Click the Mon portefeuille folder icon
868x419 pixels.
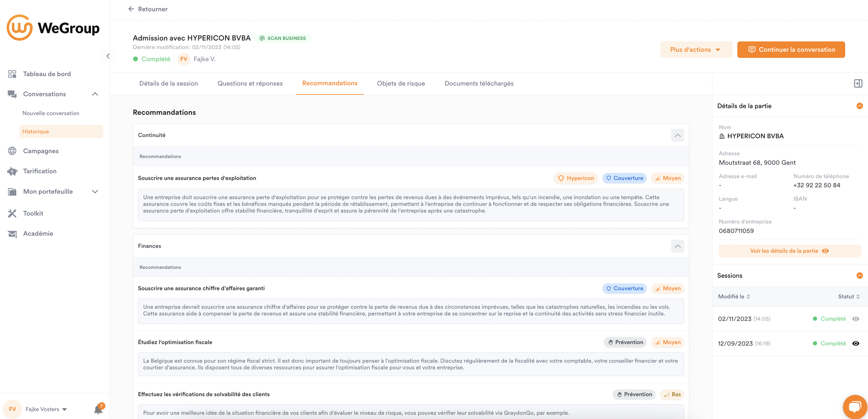tap(12, 191)
